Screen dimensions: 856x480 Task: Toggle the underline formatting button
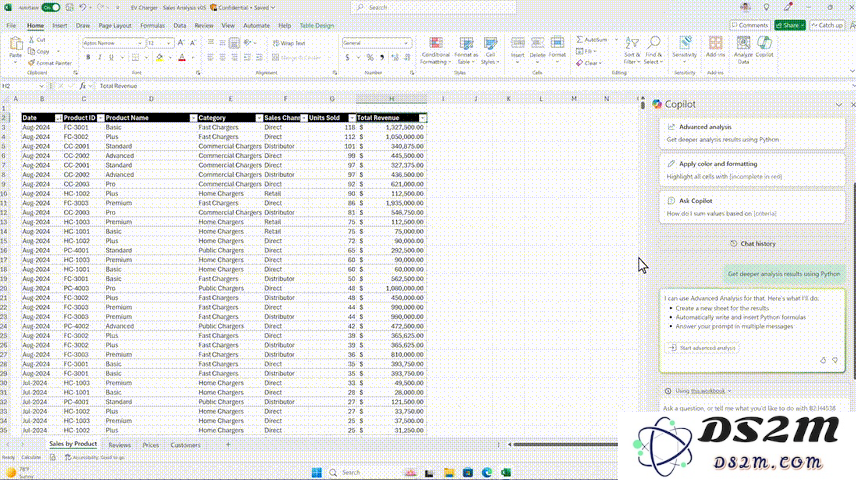[x=111, y=57]
